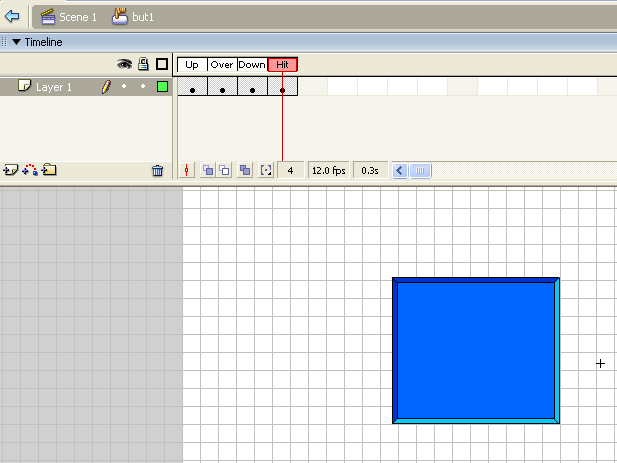The image size is (617, 463).
Task: Collapse the Timeline panel triangle
Action: tap(16, 42)
